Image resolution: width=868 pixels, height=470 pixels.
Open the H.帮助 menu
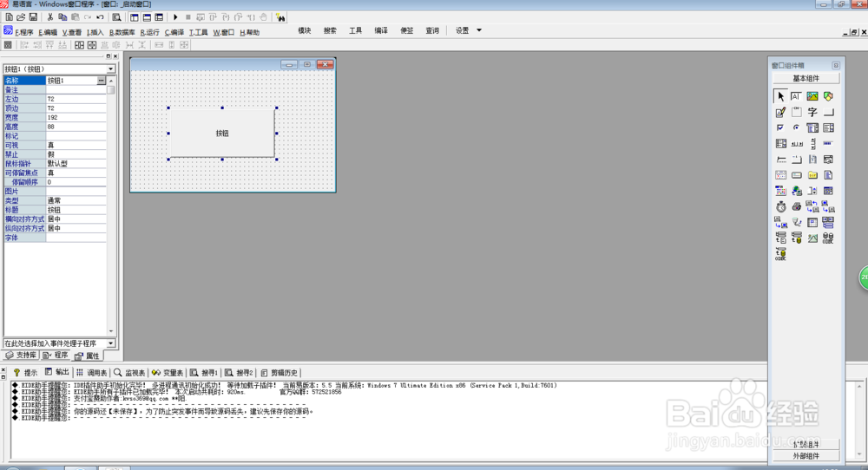(249, 33)
